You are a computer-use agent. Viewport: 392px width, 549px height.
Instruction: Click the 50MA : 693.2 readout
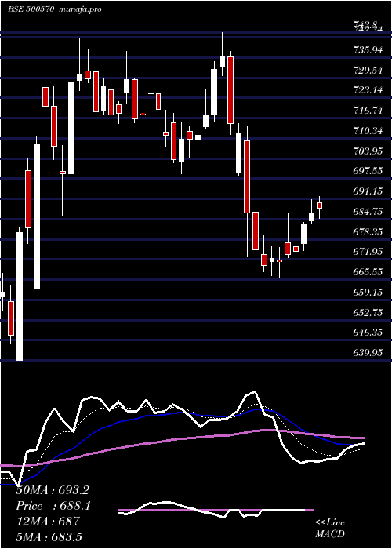click(53, 490)
